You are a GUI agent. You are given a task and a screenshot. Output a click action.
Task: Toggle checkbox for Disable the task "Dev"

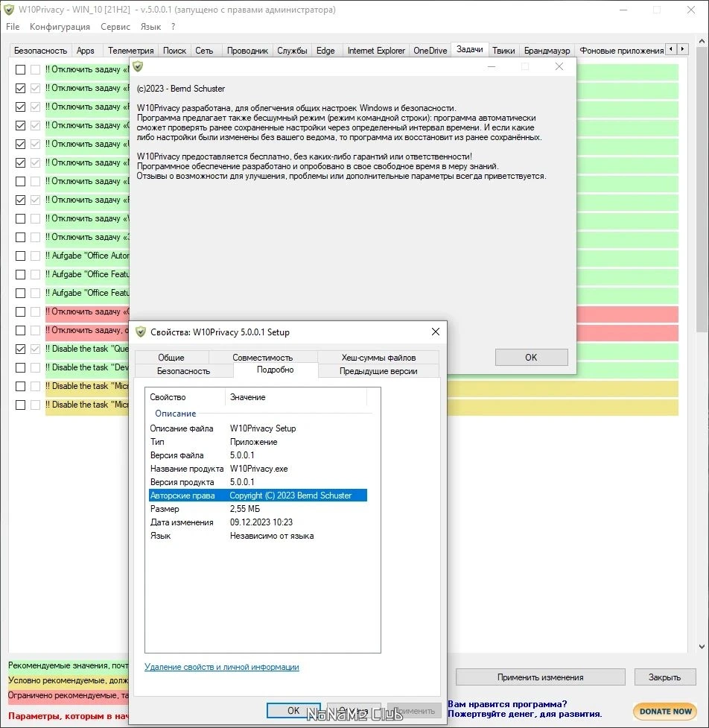pos(20,367)
